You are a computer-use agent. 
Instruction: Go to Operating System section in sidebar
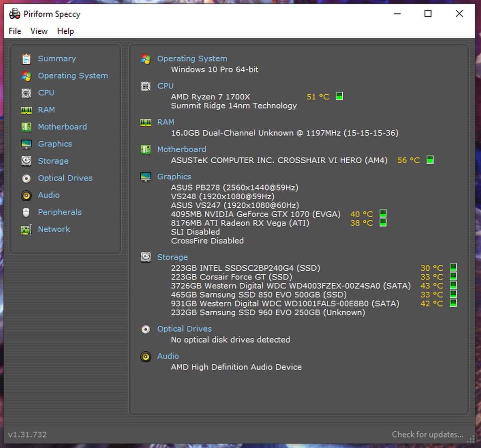click(x=73, y=76)
